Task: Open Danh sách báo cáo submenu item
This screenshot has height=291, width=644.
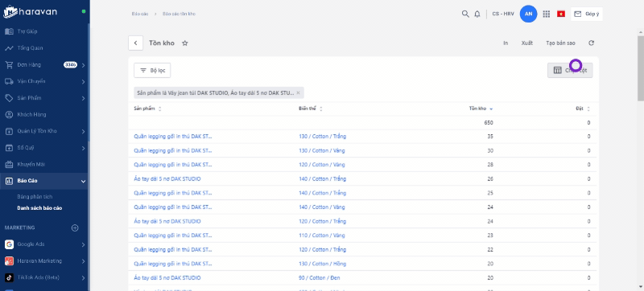Action: click(39, 207)
